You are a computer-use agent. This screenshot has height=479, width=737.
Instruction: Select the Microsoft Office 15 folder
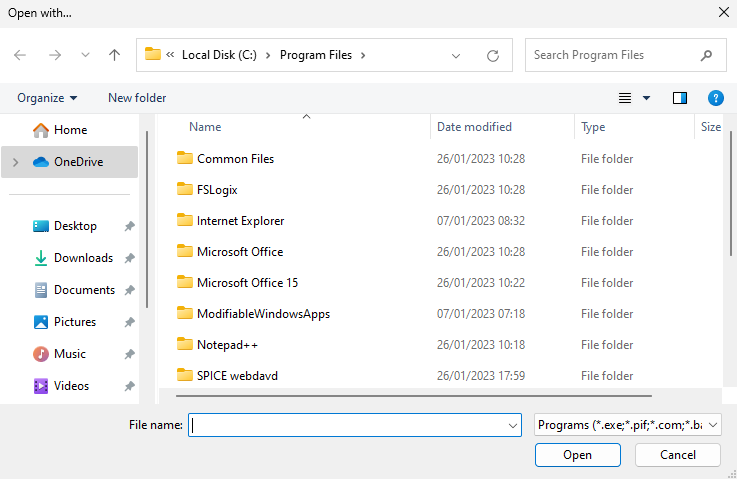point(247,283)
